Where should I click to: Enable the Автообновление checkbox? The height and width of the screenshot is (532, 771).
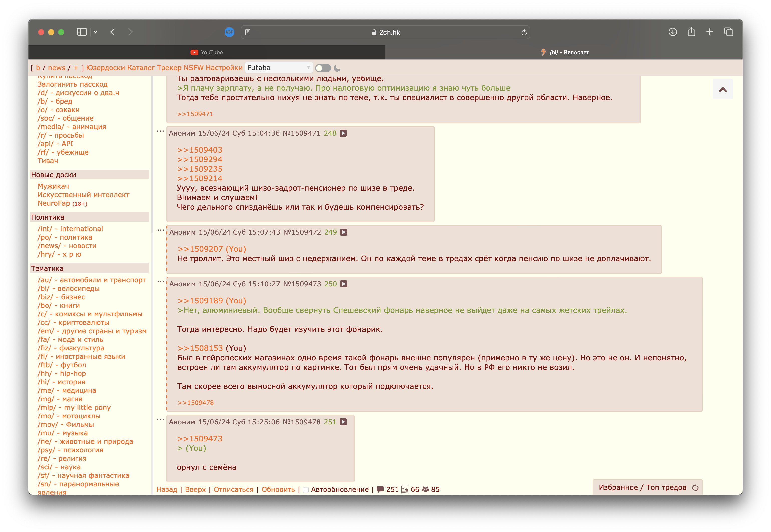pyautogui.click(x=305, y=490)
